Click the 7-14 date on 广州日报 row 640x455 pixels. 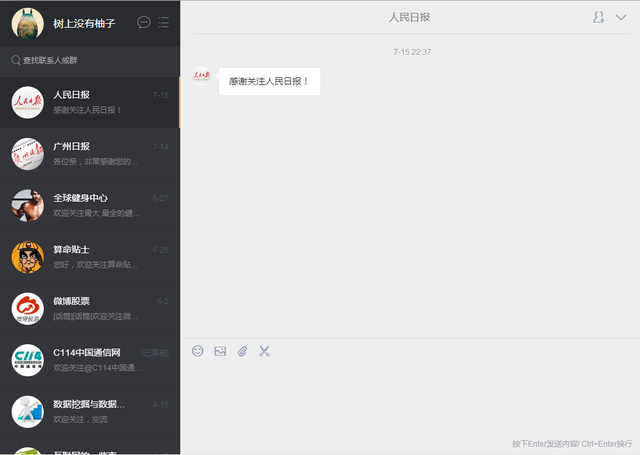point(160,146)
